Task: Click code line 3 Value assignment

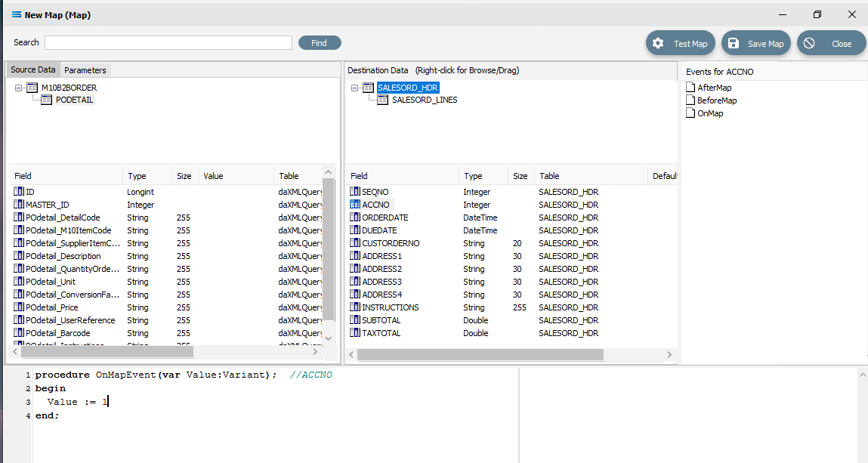Action: [x=78, y=402]
